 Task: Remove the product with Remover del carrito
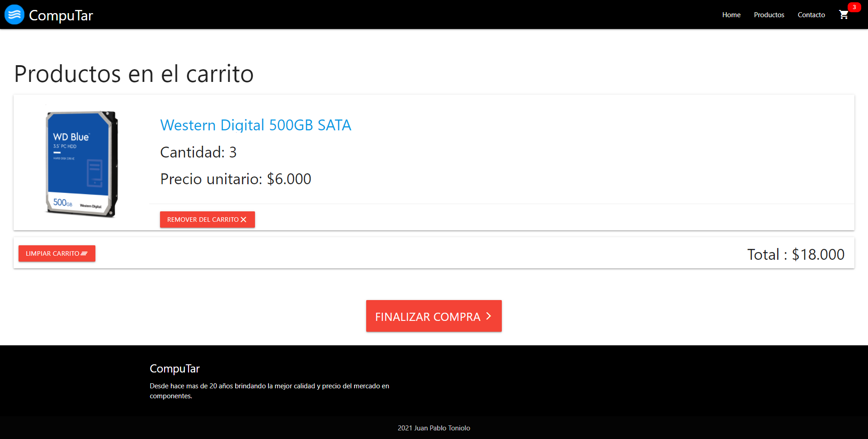[x=208, y=219]
